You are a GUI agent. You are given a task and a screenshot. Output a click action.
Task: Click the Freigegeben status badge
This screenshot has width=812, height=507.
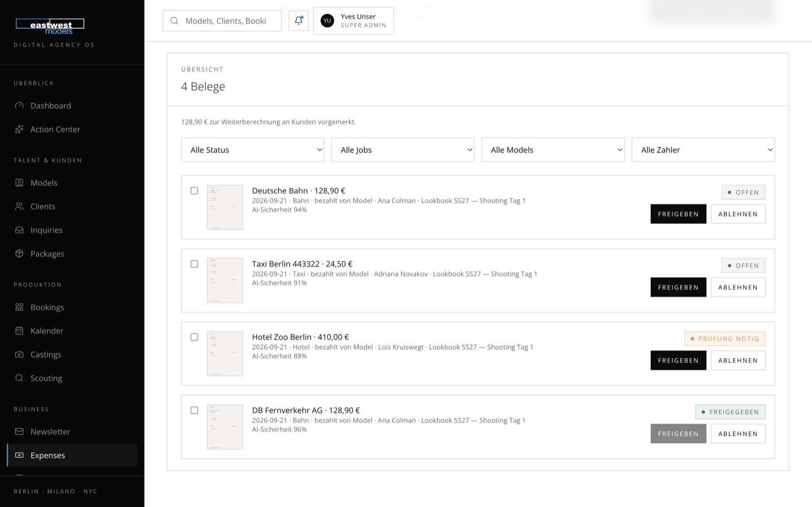[x=730, y=412]
